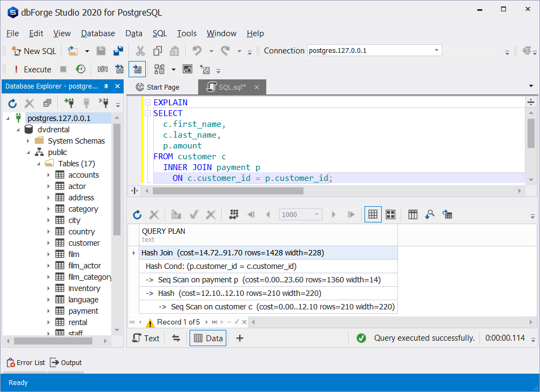
Task: Click the Export Data icon in results toolbar
Action: click(x=447, y=214)
